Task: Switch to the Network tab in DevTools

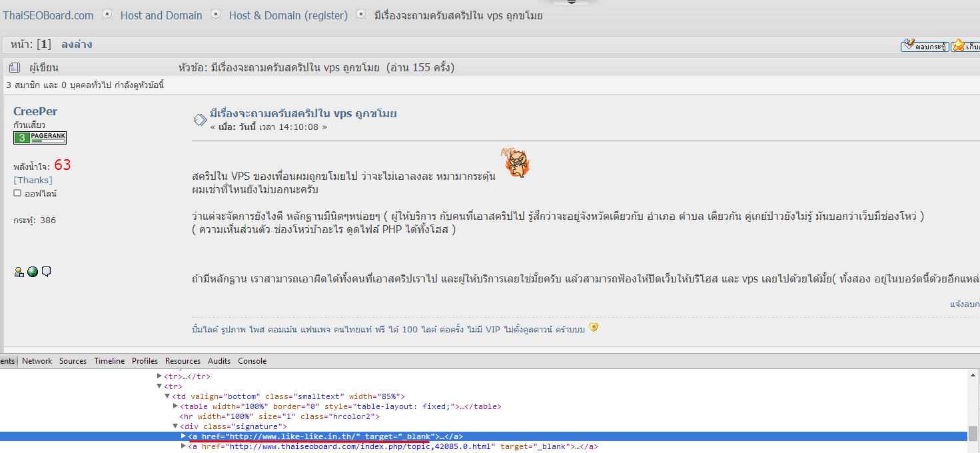Action: point(37,361)
